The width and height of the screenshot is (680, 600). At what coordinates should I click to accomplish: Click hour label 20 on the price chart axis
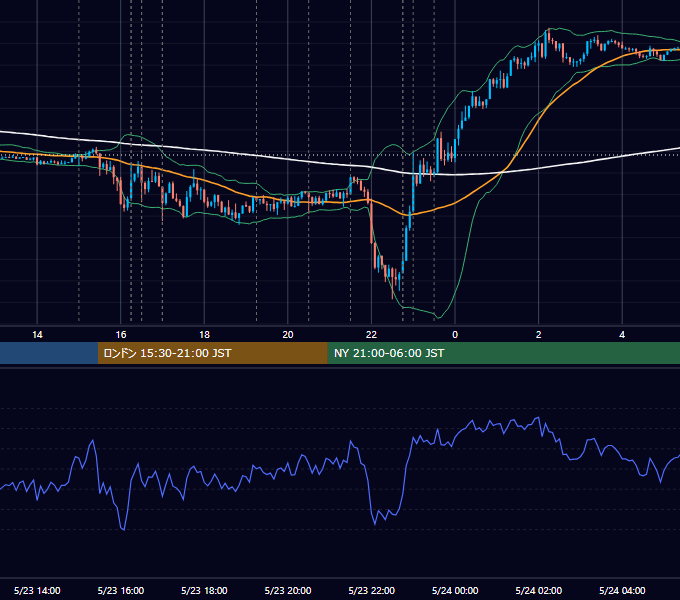click(x=288, y=335)
